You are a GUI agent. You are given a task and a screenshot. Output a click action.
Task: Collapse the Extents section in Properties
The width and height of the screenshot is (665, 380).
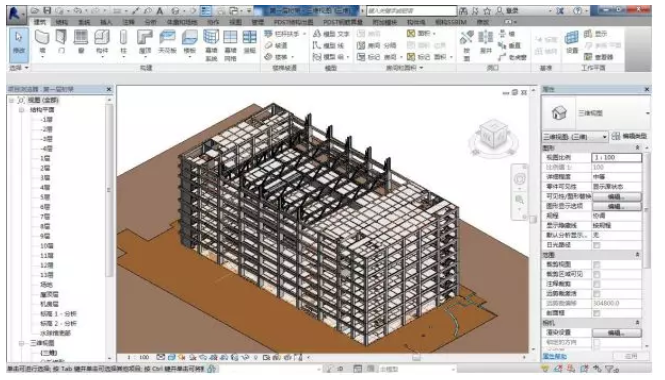[x=637, y=254]
